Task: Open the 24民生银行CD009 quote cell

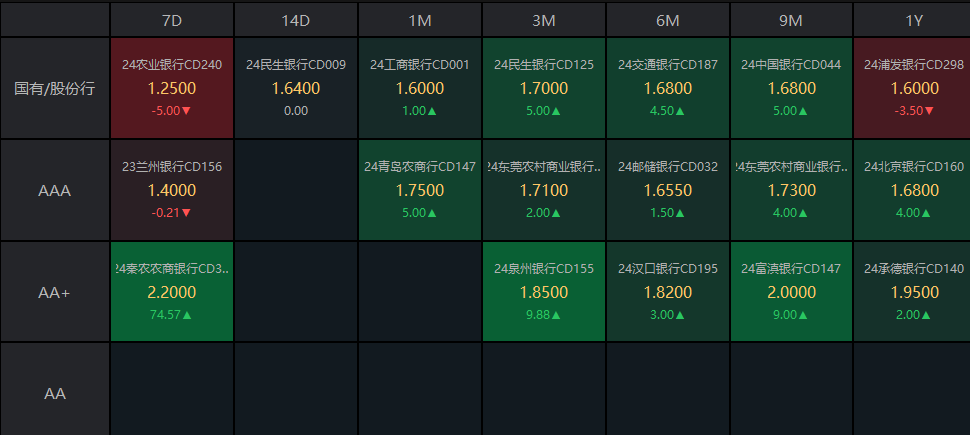Action: [296, 88]
